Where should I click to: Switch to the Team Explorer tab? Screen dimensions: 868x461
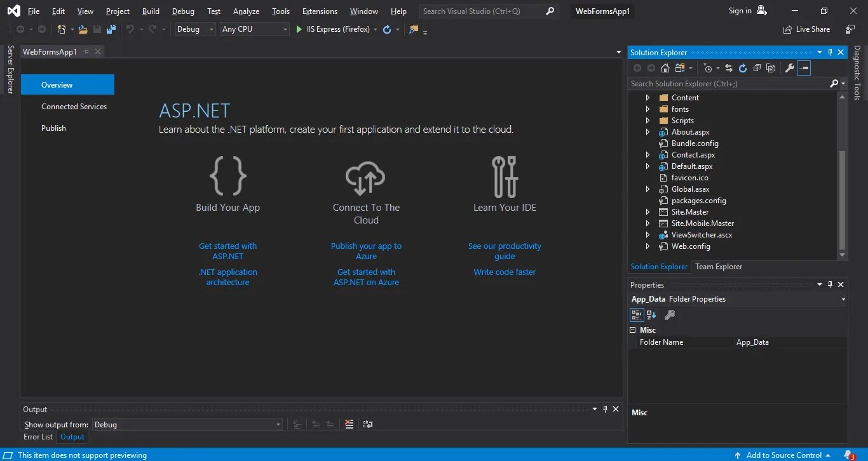click(x=719, y=267)
